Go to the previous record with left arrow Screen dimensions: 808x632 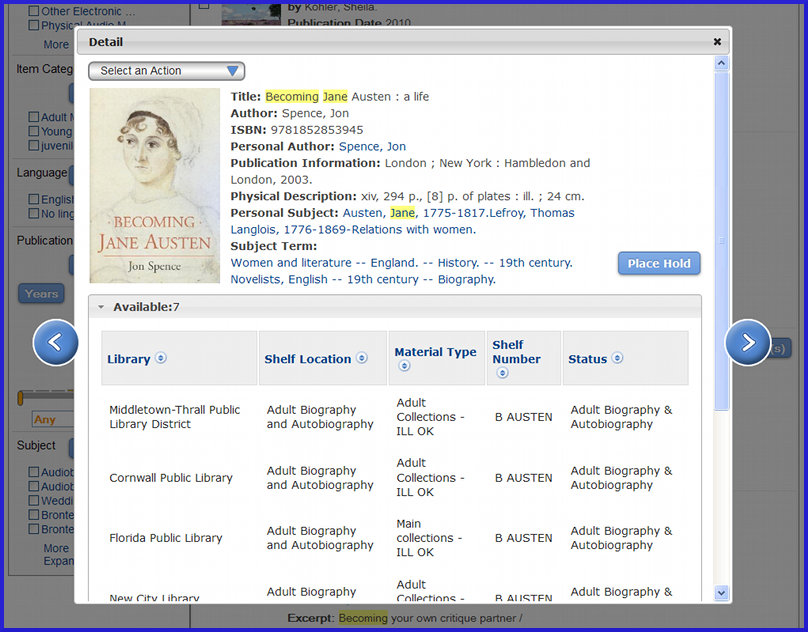click(x=55, y=342)
